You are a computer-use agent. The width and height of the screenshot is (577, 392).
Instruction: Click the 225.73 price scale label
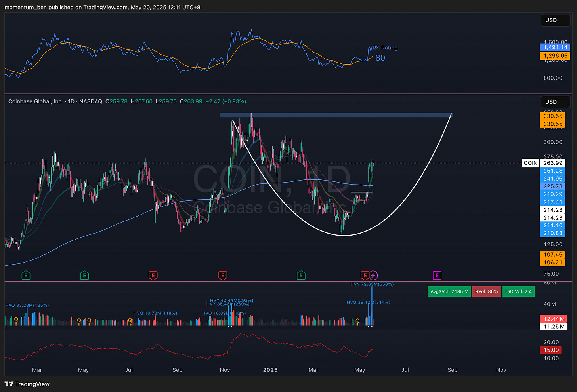pos(552,186)
